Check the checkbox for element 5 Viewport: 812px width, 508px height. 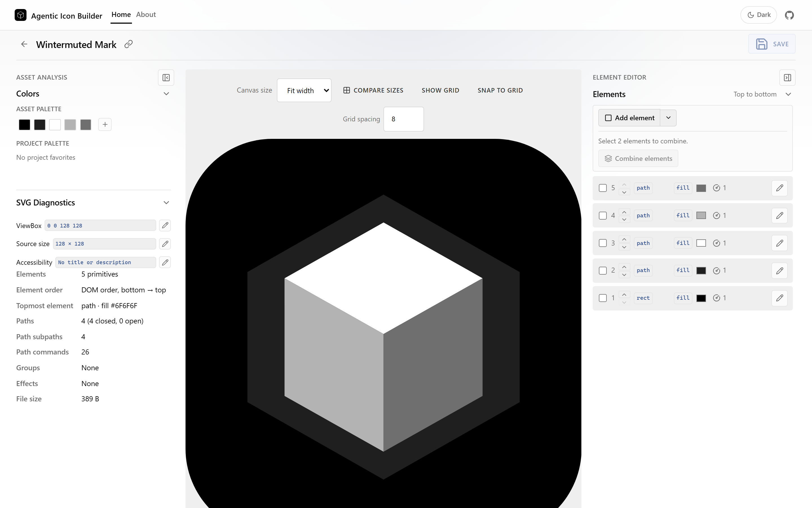coord(603,188)
